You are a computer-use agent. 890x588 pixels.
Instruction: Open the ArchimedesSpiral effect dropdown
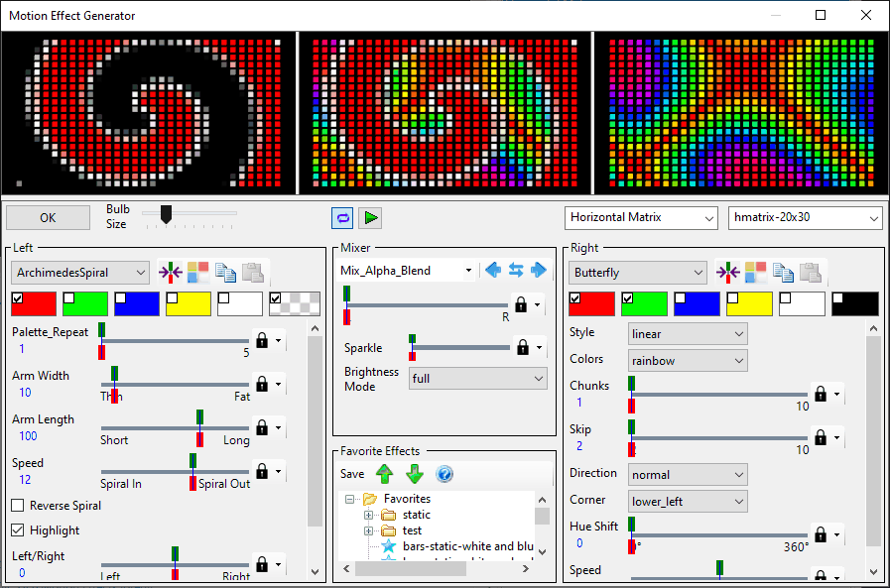click(80, 273)
